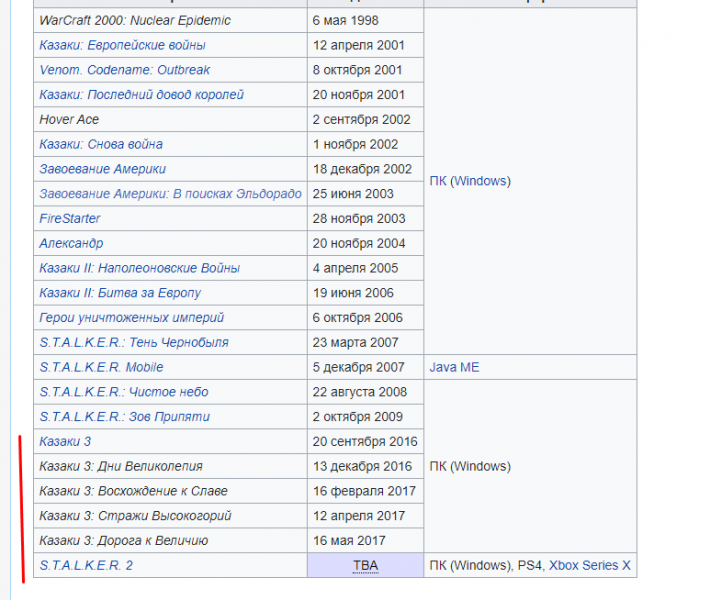Open the FireStarter game link
710x600 pixels.
coord(69,218)
